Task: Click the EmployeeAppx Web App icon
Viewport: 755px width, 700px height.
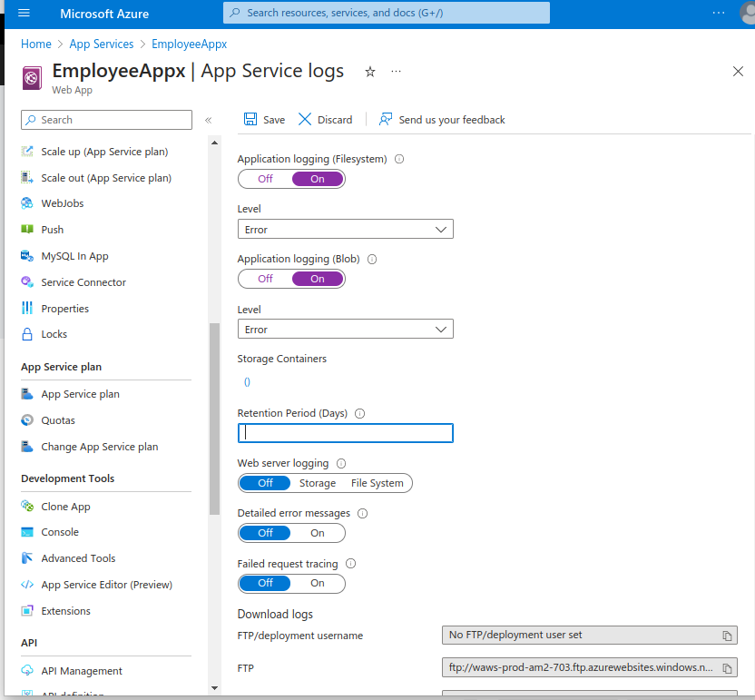Action: click(32, 77)
